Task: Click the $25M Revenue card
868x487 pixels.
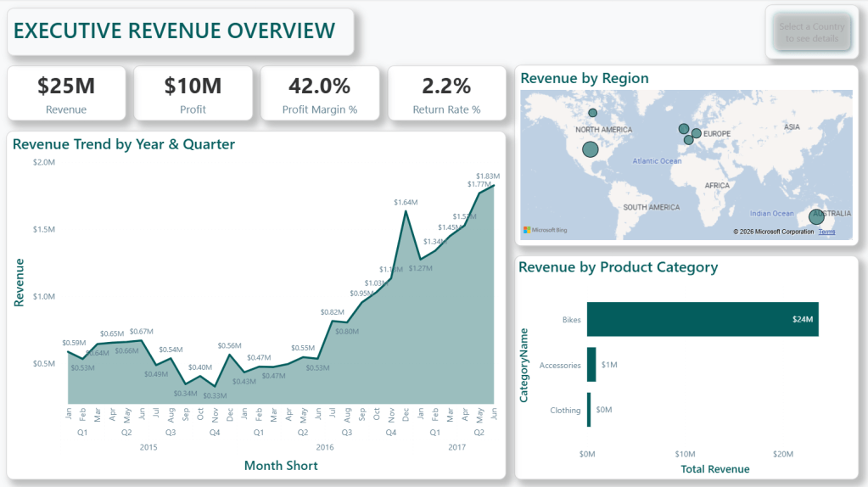Action: [66, 93]
